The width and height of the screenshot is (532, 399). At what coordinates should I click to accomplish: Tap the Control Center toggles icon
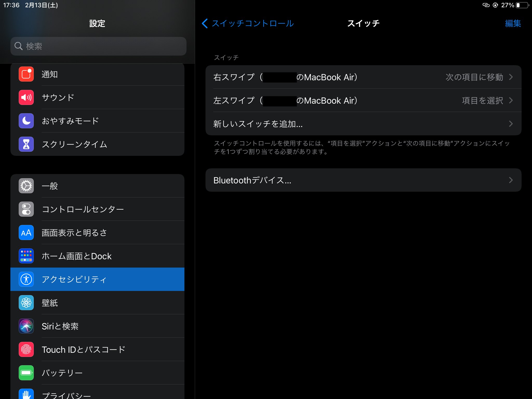point(26,209)
